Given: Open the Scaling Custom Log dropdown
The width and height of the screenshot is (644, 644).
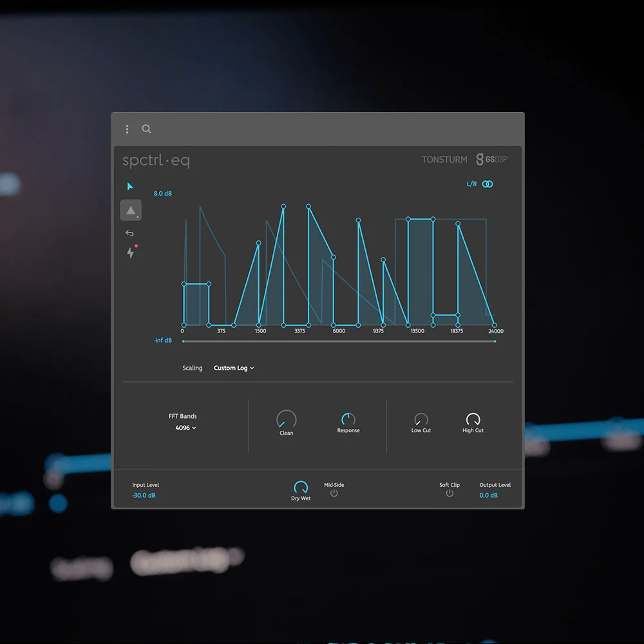Looking at the screenshot, I should (233, 368).
